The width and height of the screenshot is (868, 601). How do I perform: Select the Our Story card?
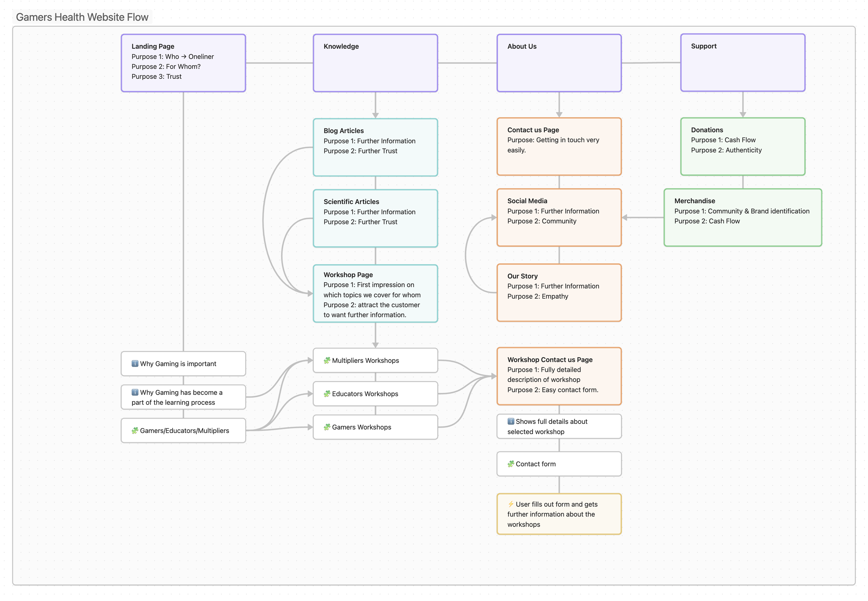click(559, 293)
